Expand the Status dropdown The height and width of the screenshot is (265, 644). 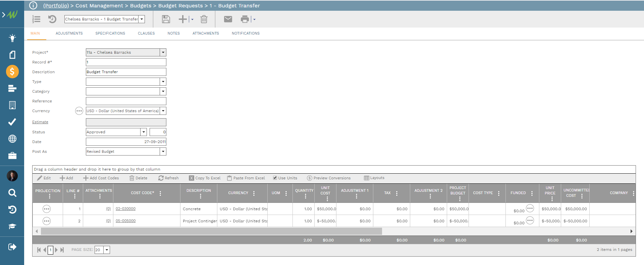click(144, 132)
